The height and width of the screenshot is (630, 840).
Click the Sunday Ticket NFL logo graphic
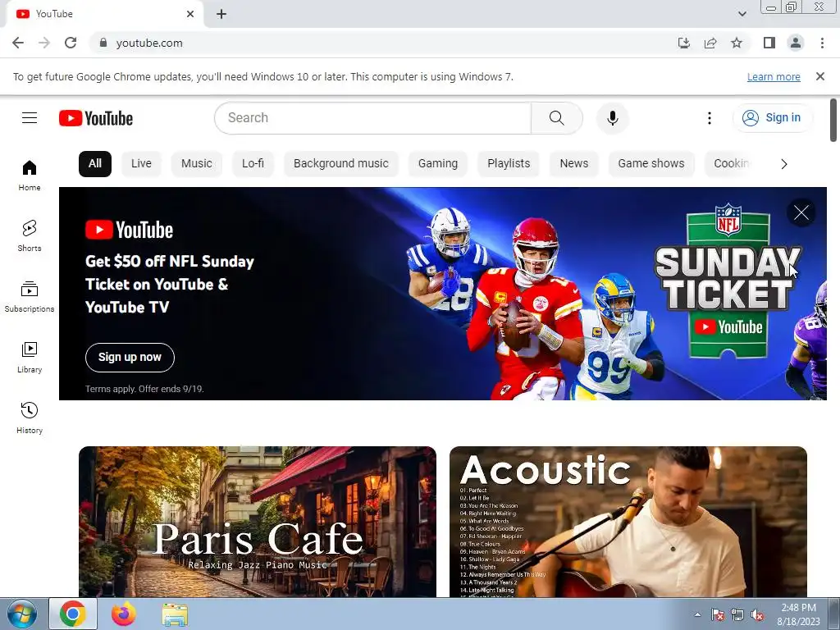(x=728, y=280)
